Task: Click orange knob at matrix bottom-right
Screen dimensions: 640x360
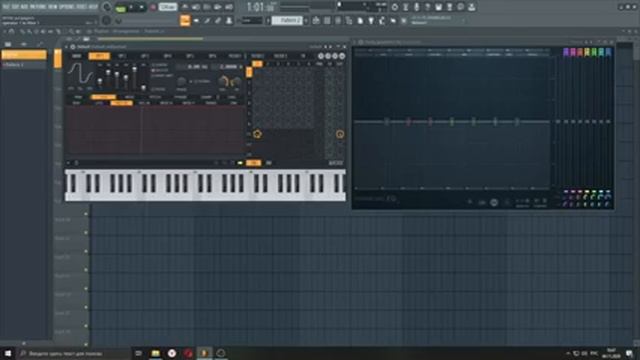Action: tap(340, 134)
